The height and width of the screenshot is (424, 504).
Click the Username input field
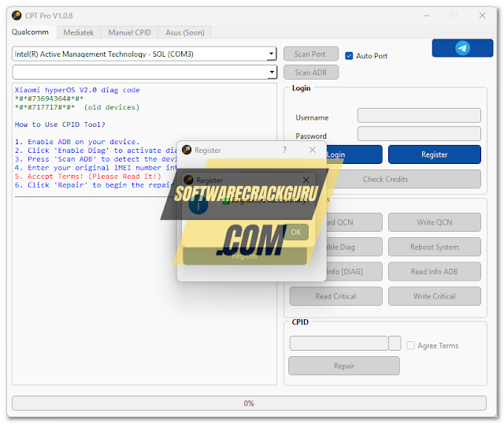tap(419, 116)
